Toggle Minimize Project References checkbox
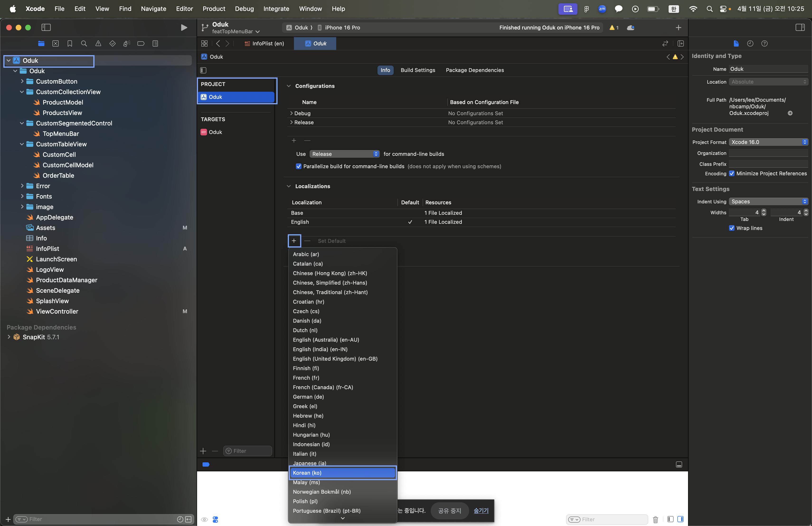The image size is (812, 526). [x=732, y=173]
